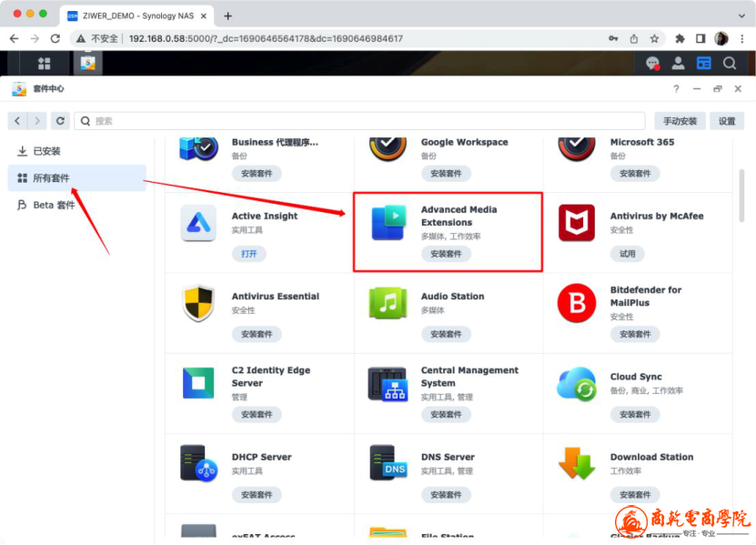The height and width of the screenshot is (545, 756).
Task: Click the 手动安装 button
Action: click(x=680, y=121)
